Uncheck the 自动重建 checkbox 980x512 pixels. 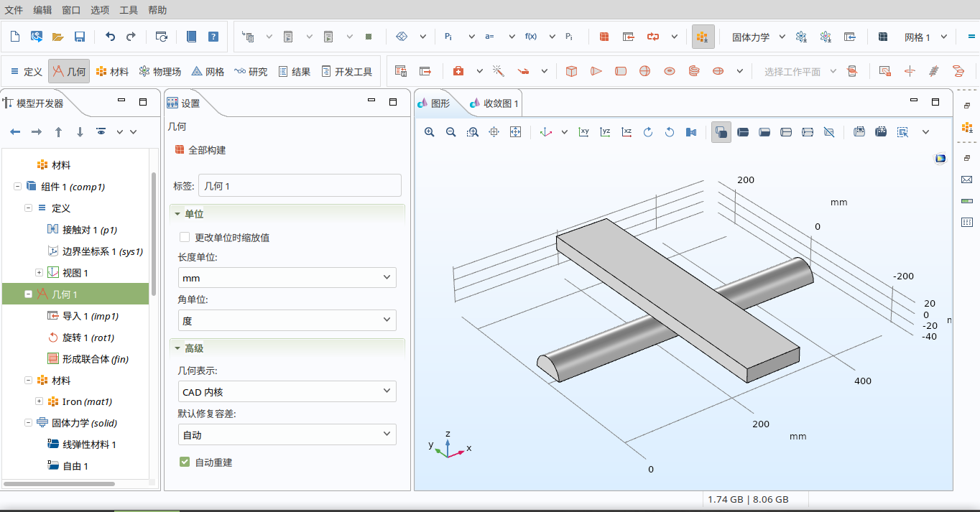pos(185,462)
